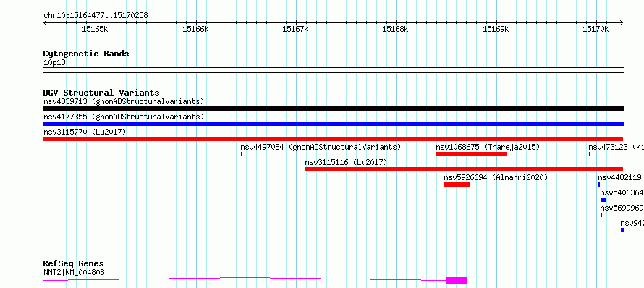Image resolution: width=644 pixels, height=288 pixels.
Task: Click the 15169k ruler tick label
Action: (x=496, y=29)
